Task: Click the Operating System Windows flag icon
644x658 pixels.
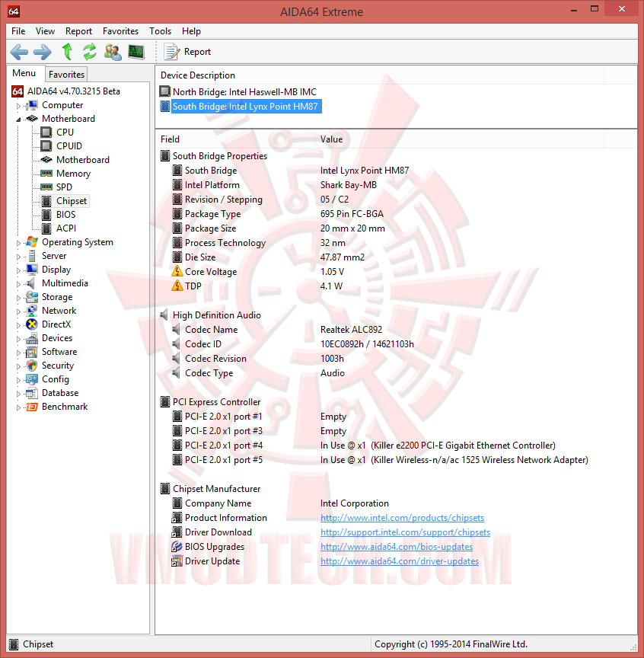Action: click(32, 242)
